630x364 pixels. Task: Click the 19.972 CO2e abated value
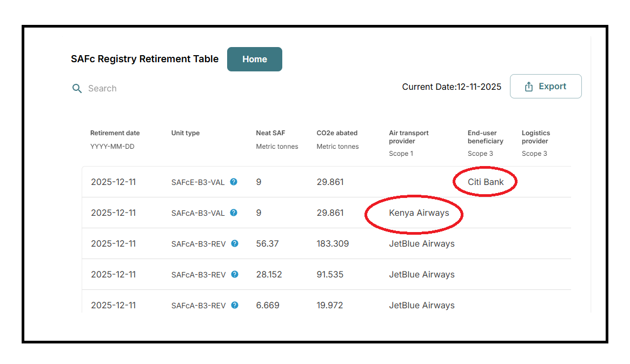click(329, 306)
